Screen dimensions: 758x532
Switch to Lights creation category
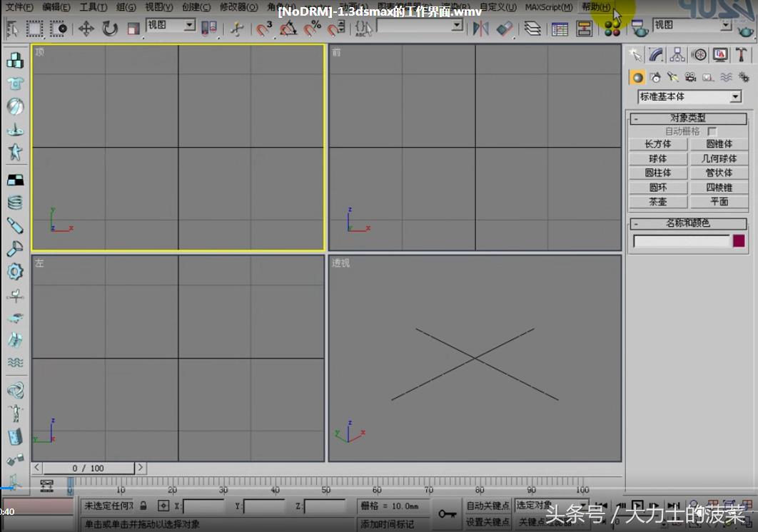click(x=672, y=77)
